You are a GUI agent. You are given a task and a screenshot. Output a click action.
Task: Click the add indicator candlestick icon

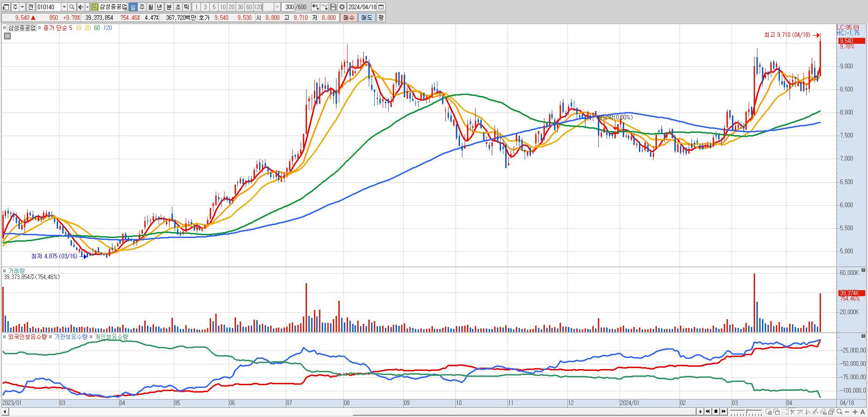click(315, 7)
